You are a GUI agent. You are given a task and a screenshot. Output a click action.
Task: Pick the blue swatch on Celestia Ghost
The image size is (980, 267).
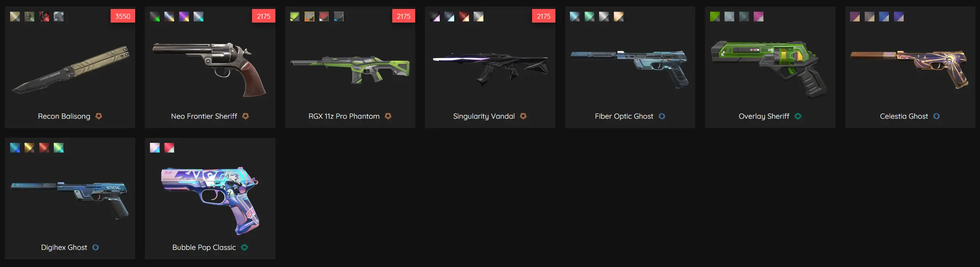pyautogui.click(x=884, y=16)
